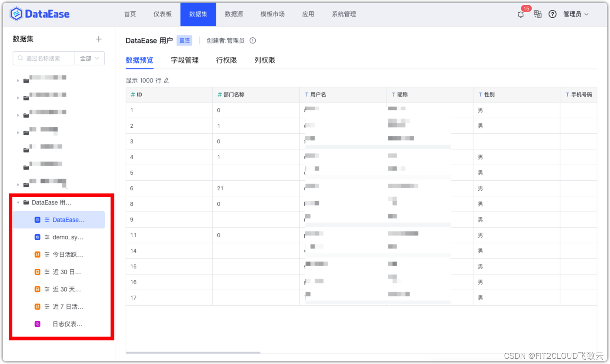
Task: Click the # type icon in 部门名称 header
Action: (220, 95)
